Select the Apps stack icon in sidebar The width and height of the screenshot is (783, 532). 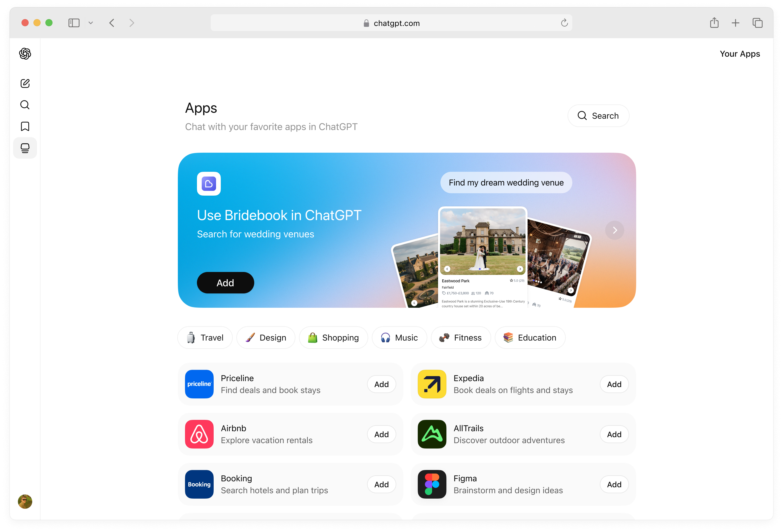(25, 148)
